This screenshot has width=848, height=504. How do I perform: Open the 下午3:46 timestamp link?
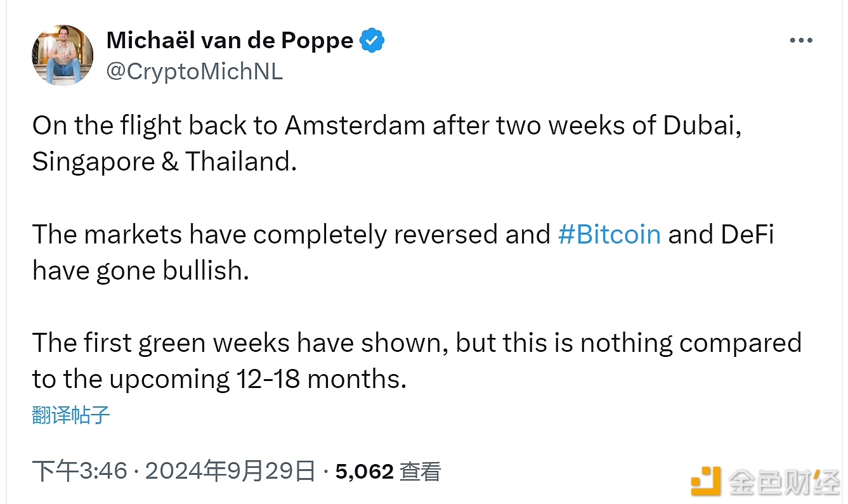tap(80, 471)
